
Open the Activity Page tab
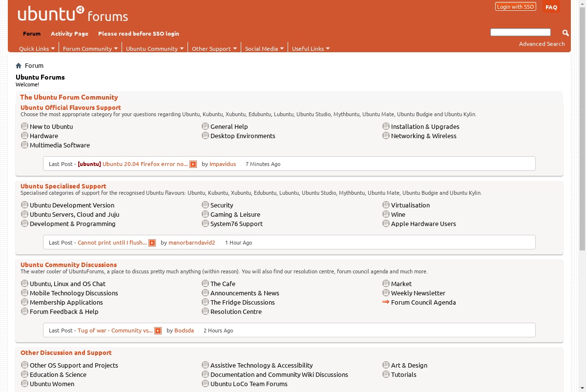coord(69,34)
